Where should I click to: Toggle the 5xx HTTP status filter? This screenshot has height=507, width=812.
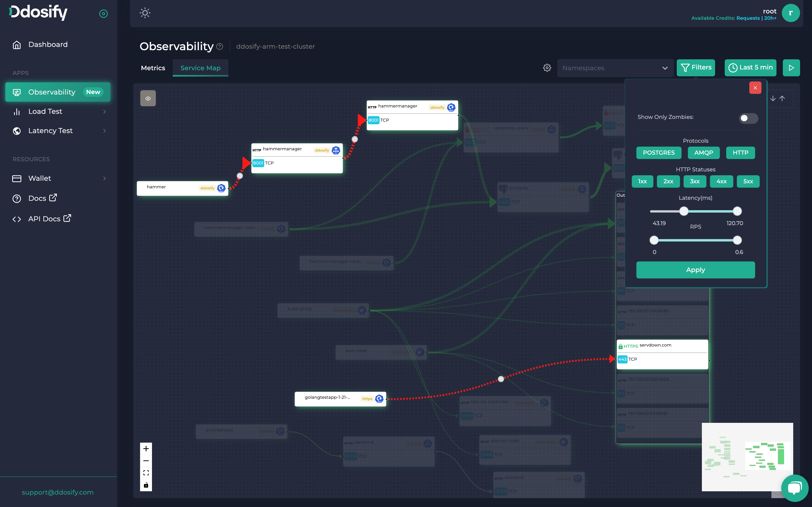[748, 182]
